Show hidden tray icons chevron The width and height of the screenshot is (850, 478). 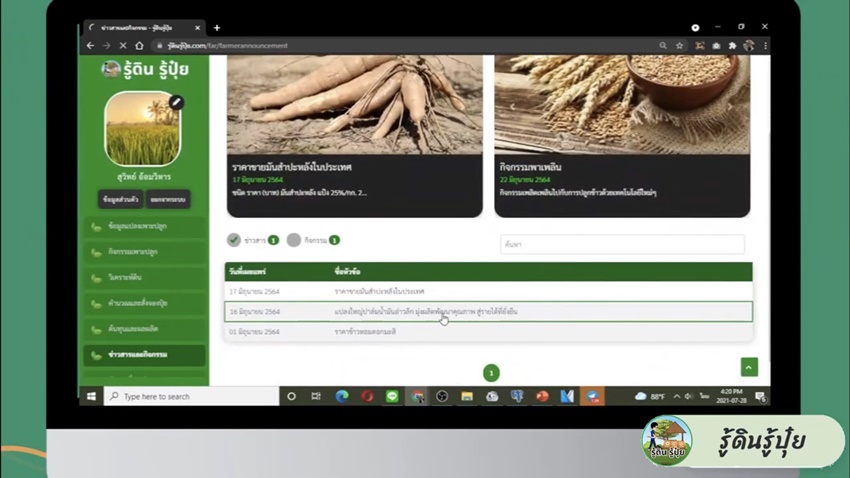[677, 396]
